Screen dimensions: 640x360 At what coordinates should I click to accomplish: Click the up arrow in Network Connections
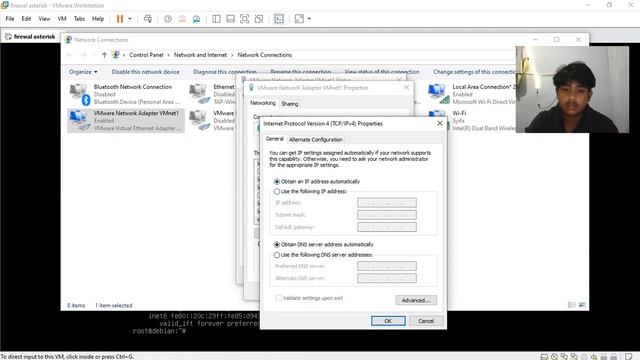(x=104, y=55)
